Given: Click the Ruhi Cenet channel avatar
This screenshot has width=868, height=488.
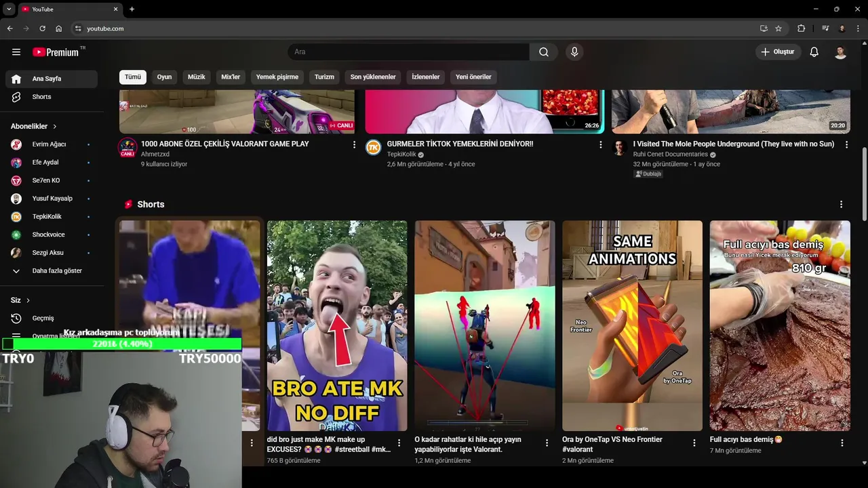Looking at the screenshot, I should [620, 147].
